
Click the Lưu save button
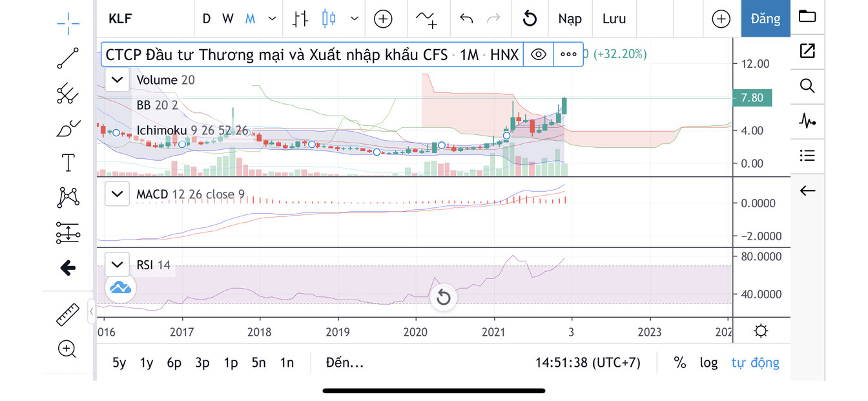(x=614, y=19)
